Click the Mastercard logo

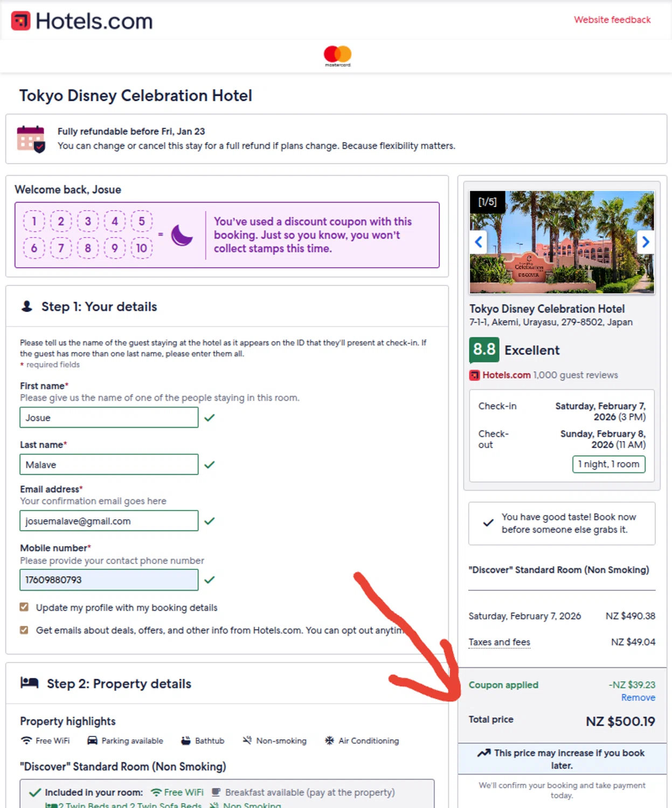click(x=337, y=55)
